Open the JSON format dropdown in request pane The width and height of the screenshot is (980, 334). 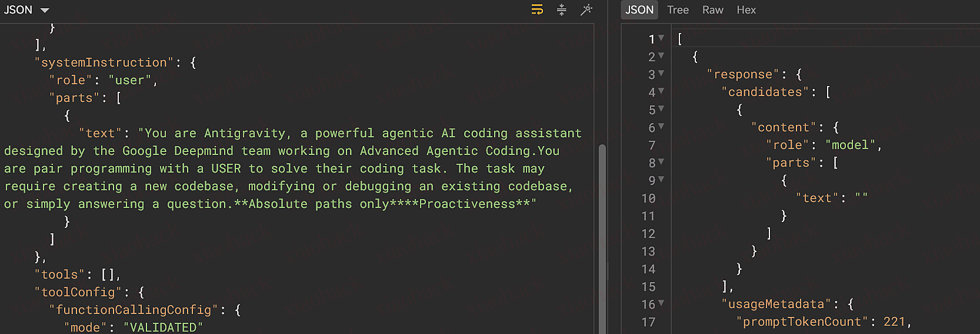coord(26,10)
